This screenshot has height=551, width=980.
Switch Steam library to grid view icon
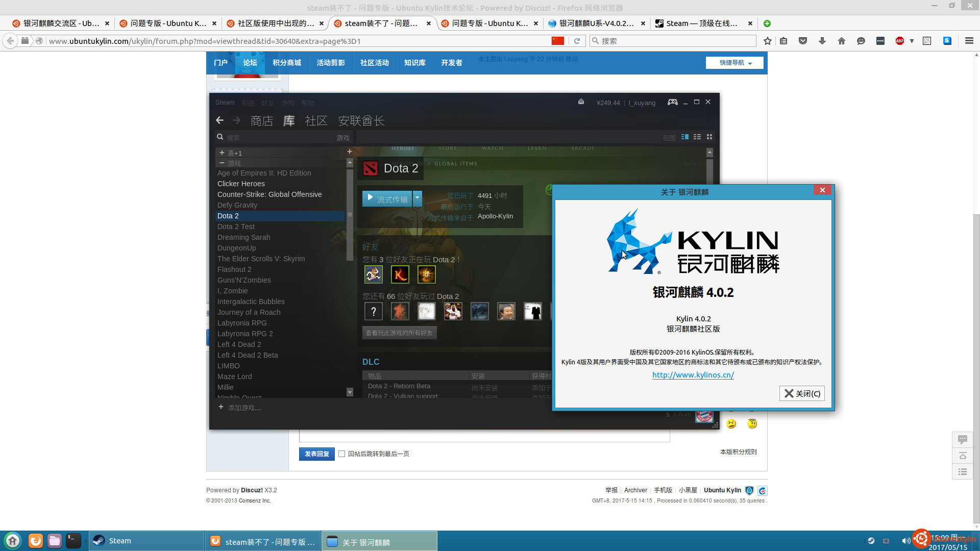click(709, 137)
